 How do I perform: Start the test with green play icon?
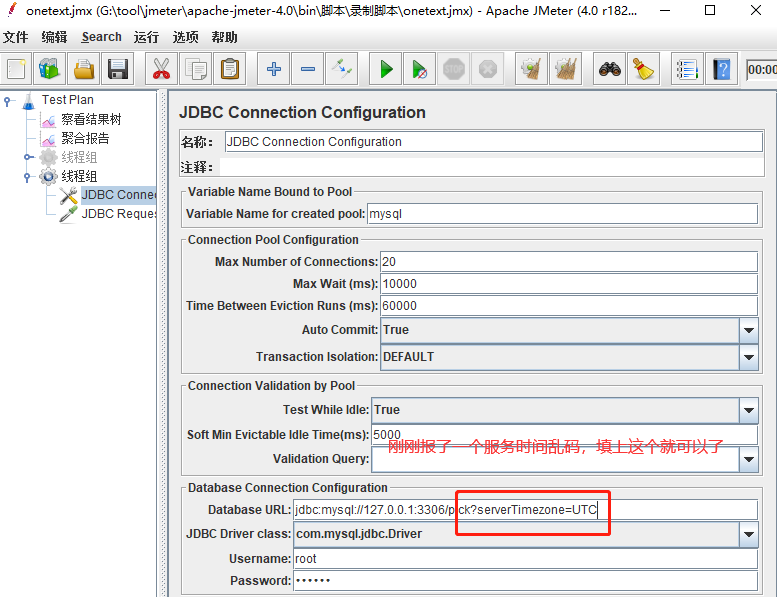(386, 69)
